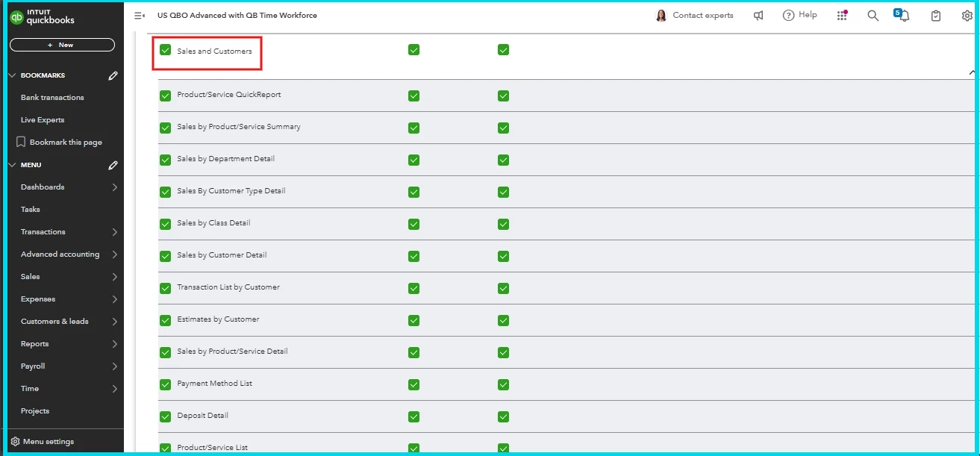Open Live Experts bookmark

(43, 120)
